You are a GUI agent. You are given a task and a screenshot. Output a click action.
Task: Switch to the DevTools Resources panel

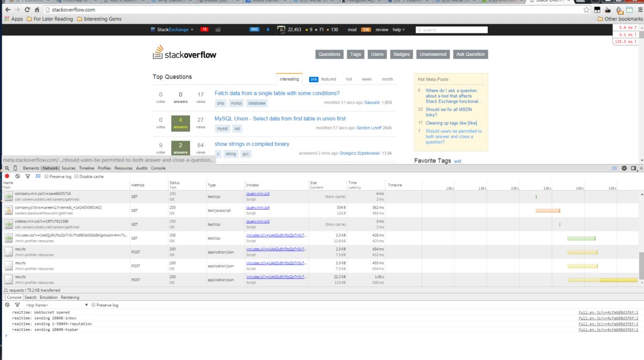[123, 168]
